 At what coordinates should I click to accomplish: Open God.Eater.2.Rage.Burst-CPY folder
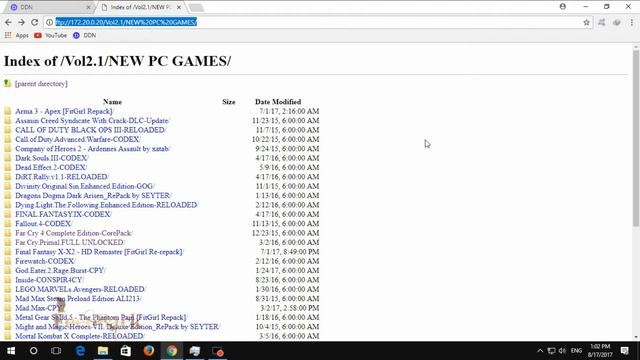click(60, 270)
